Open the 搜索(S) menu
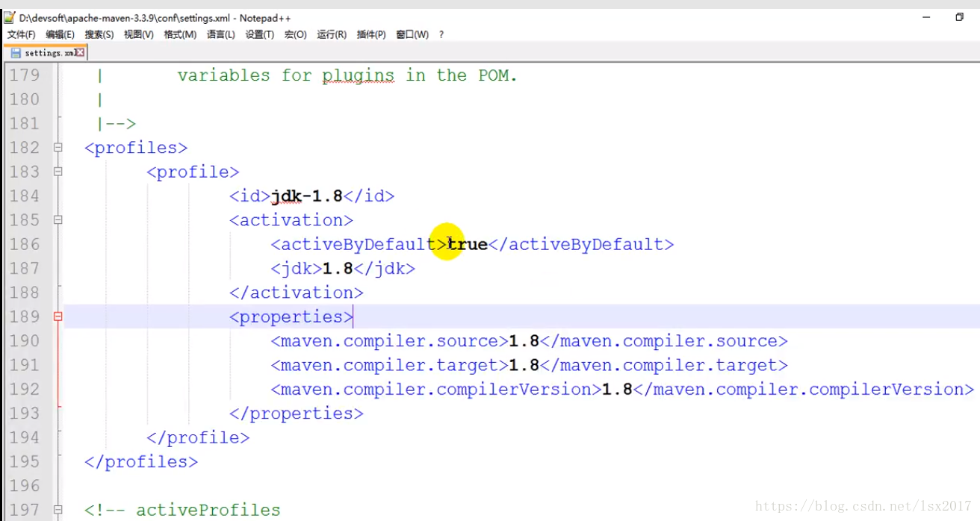The width and height of the screenshot is (980, 521). click(x=99, y=34)
